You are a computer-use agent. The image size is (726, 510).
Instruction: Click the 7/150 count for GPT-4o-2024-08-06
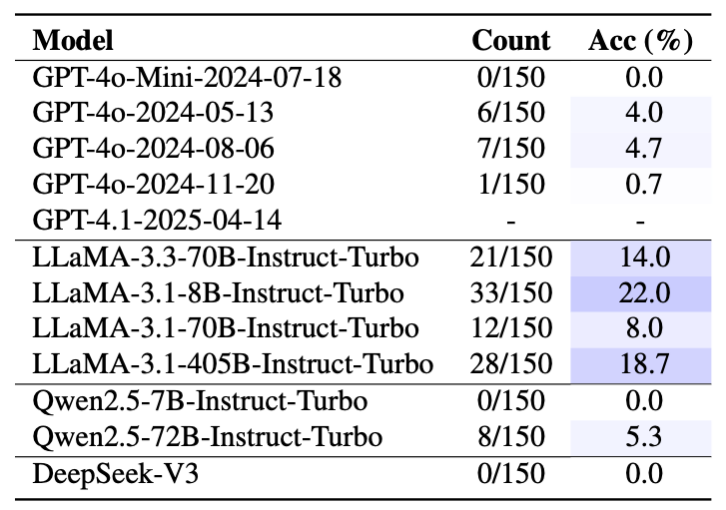(511, 149)
